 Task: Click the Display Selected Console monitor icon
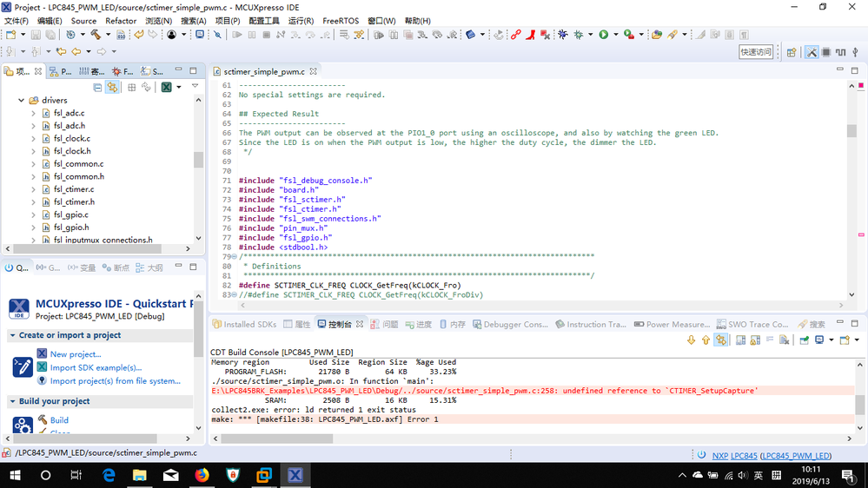819,340
